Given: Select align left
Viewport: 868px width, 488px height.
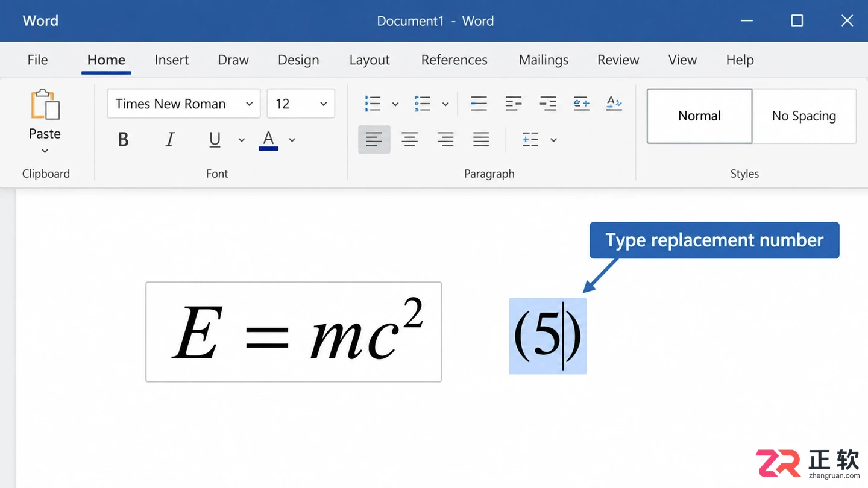Looking at the screenshot, I should [374, 140].
